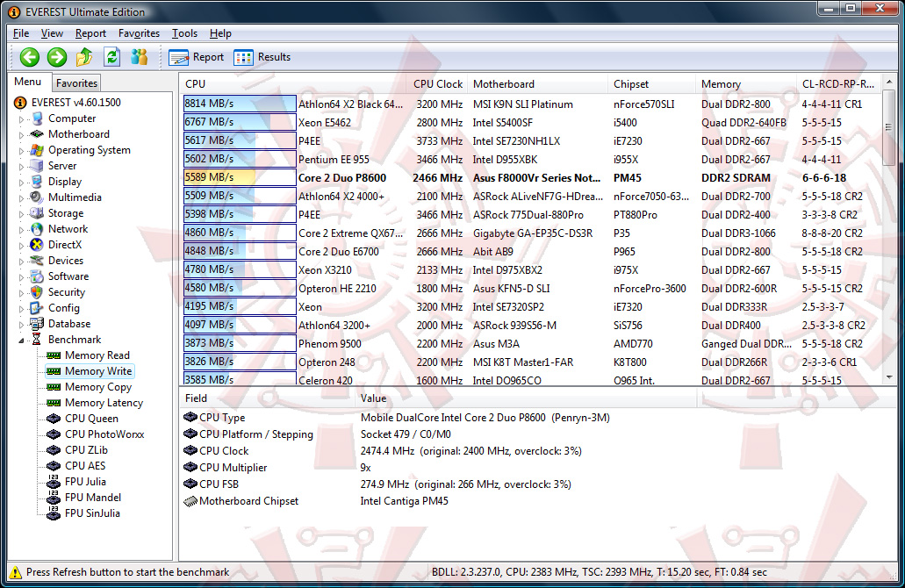The height and width of the screenshot is (588, 905).
Task: Select the 5589 MB/s Core 2 Duo P8600 row
Action: (532, 178)
